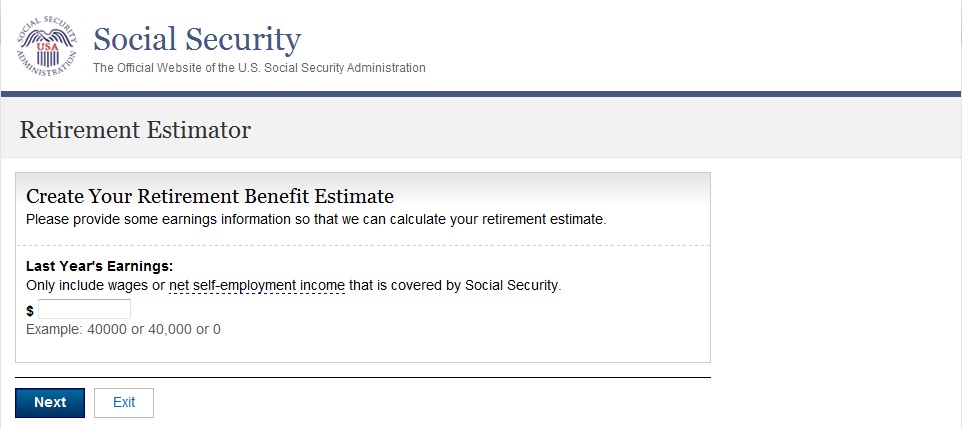Click the dotted separator line inside the form
The image size is (962, 429).
coord(362,245)
